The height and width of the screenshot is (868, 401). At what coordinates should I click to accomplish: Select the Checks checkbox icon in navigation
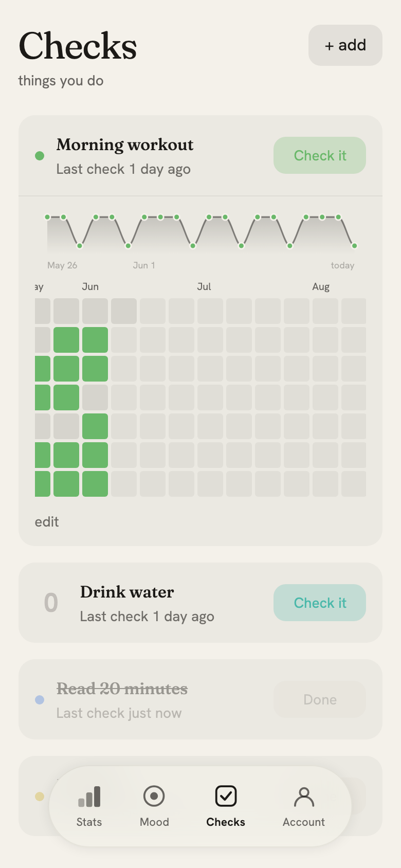[x=226, y=796]
